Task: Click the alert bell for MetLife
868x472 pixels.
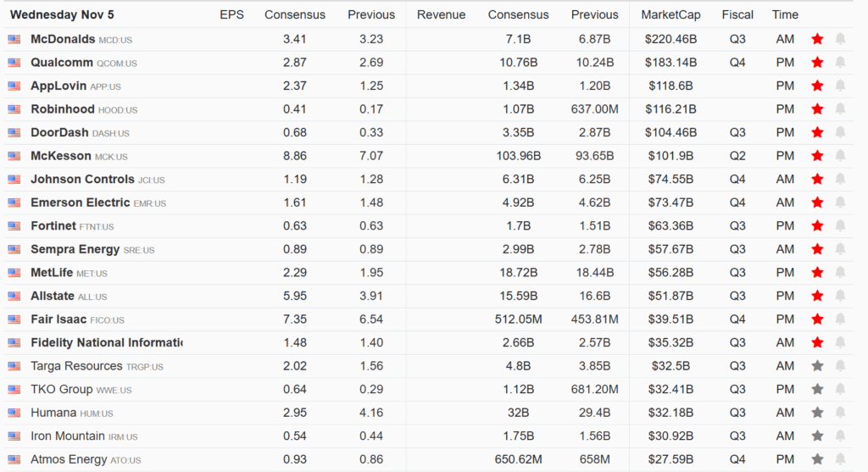Action: click(840, 273)
